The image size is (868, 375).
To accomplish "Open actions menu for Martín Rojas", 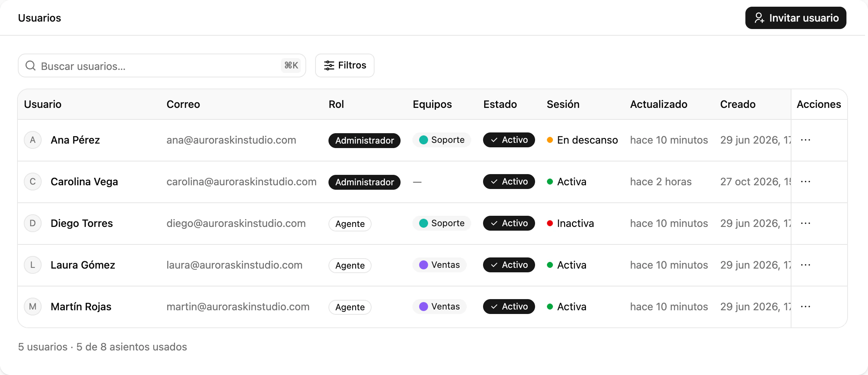I will 806,307.
